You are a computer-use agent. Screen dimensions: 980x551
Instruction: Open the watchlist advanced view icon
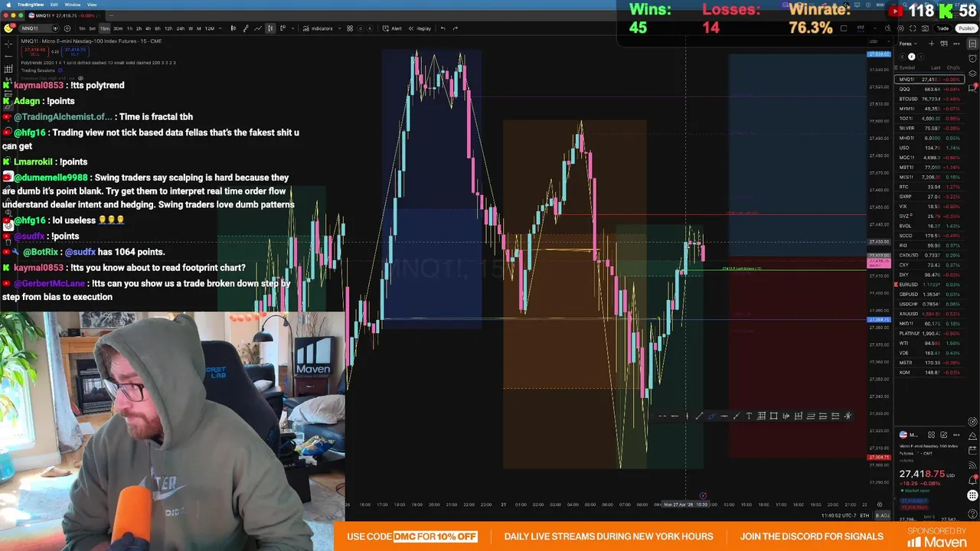coord(944,44)
